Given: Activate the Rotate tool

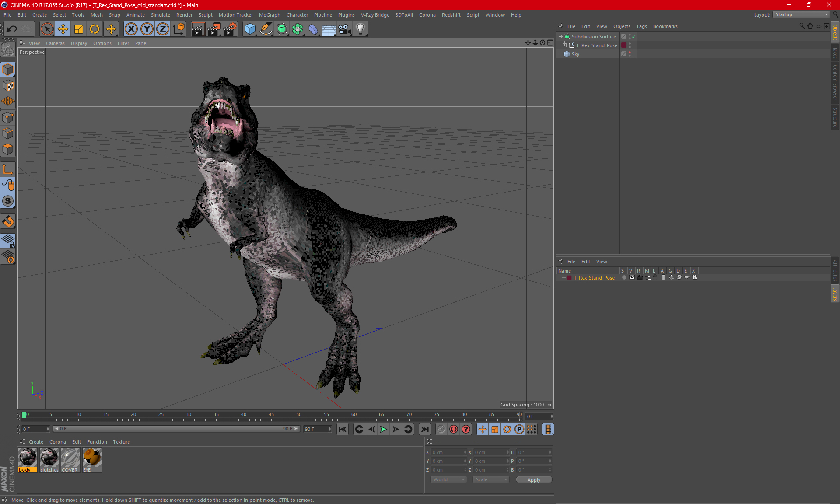Looking at the screenshot, I should [x=94, y=29].
